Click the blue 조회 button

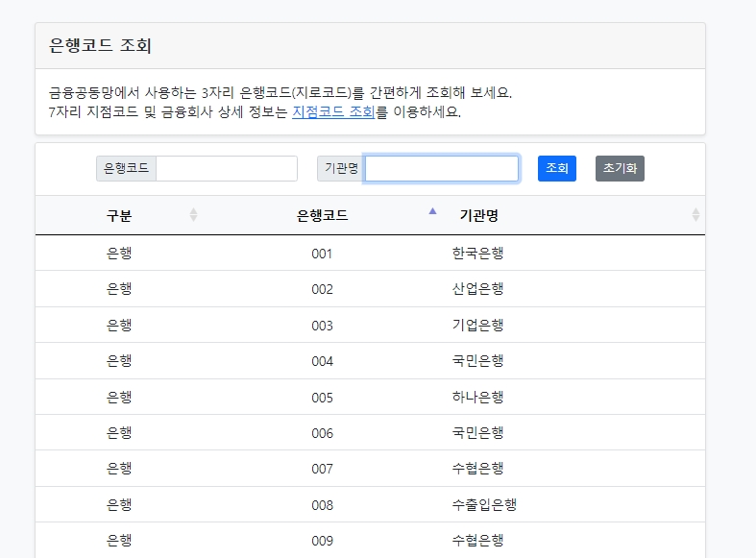(x=557, y=169)
